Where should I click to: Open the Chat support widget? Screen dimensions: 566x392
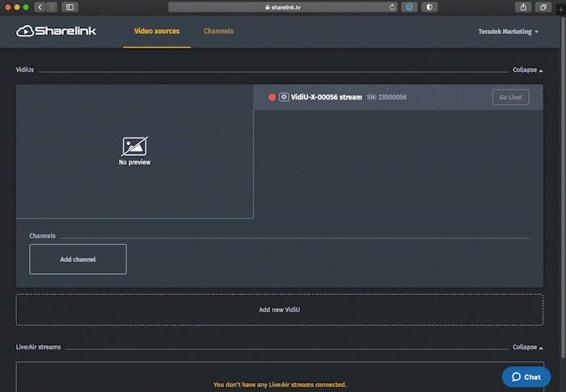(x=526, y=377)
